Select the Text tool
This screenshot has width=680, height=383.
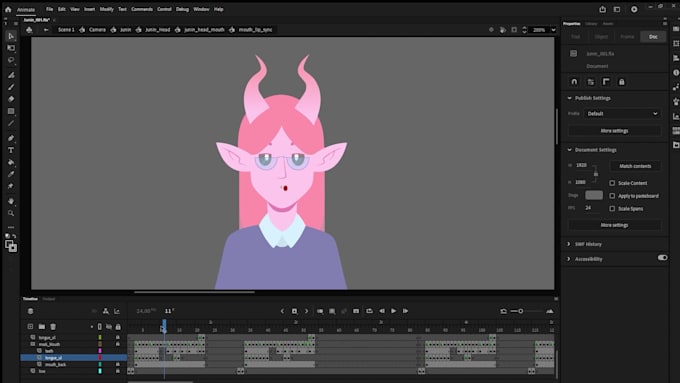11,150
